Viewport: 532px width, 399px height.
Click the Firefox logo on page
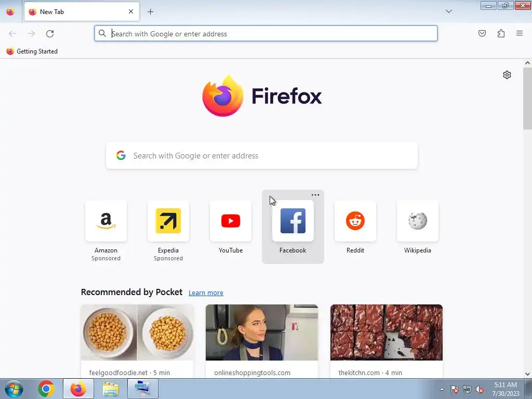click(262, 96)
